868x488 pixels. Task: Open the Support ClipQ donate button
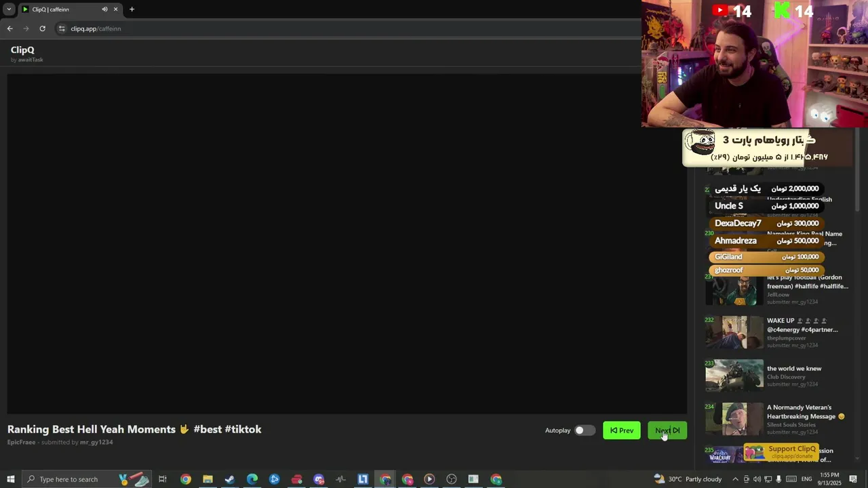(x=782, y=452)
